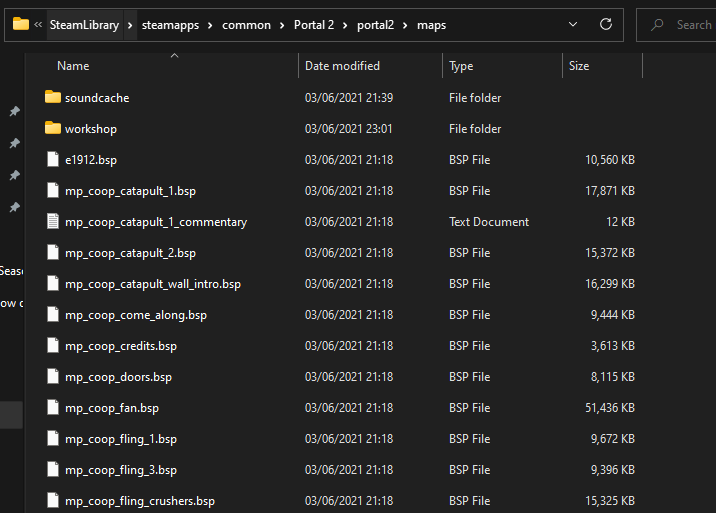Click workshop's 03/06/2021 23:01 date
Screen dimensions: 716x513
point(348,129)
